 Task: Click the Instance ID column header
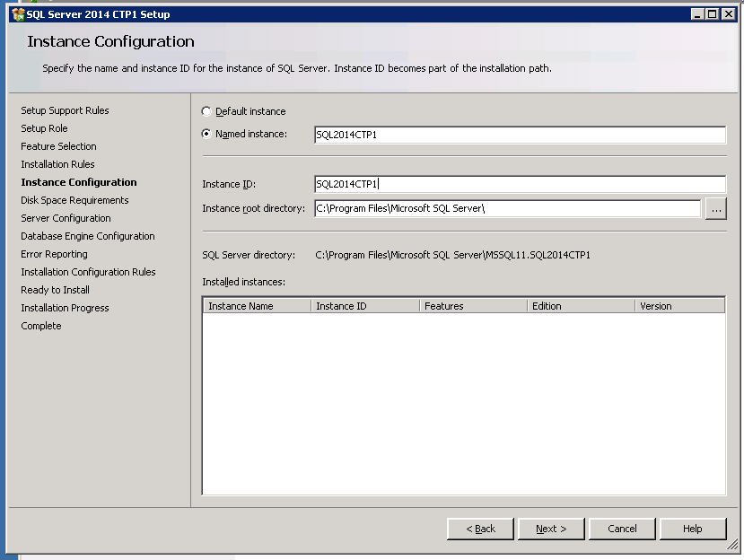pos(364,306)
